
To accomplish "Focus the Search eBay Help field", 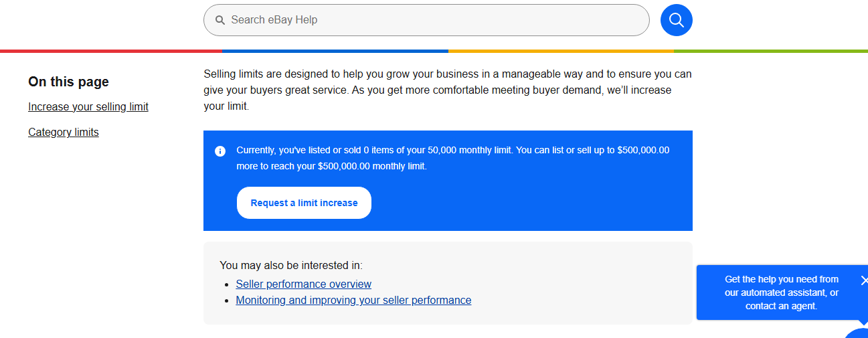I will [x=426, y=20].
